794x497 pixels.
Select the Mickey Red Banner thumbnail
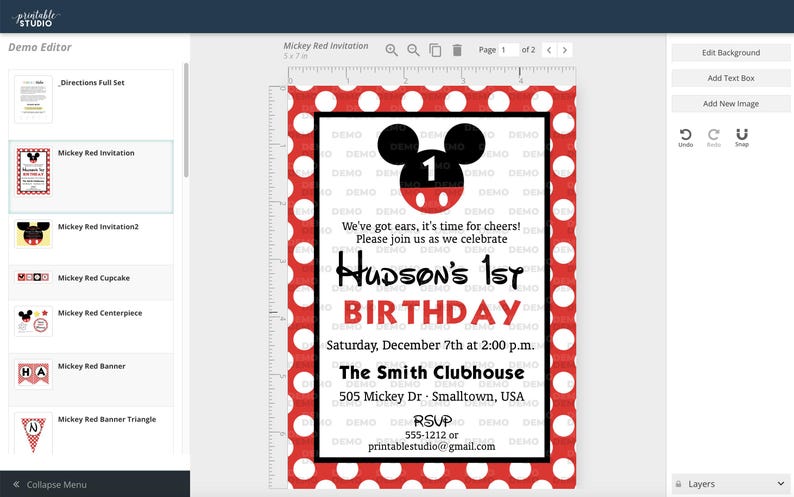33,374
